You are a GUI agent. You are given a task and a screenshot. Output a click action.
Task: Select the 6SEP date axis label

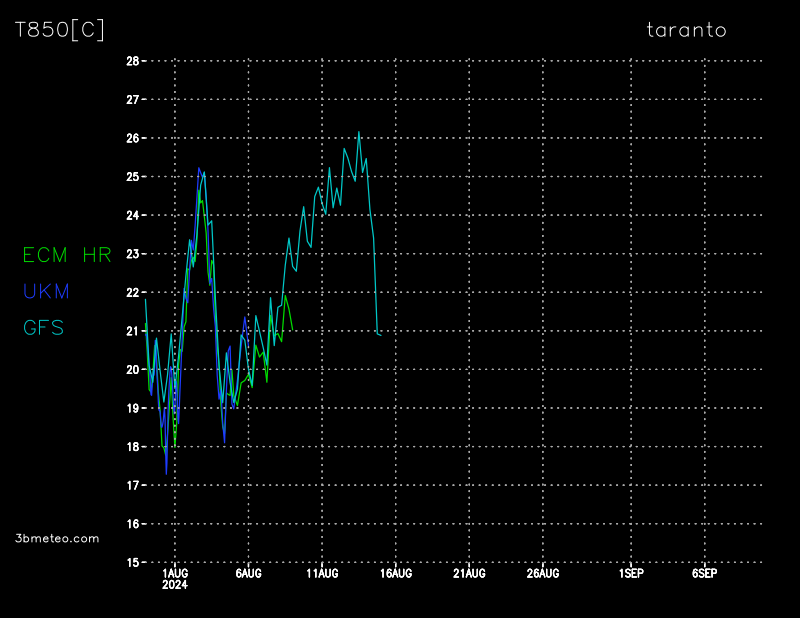pyautogui.click(x=704, y=574)
